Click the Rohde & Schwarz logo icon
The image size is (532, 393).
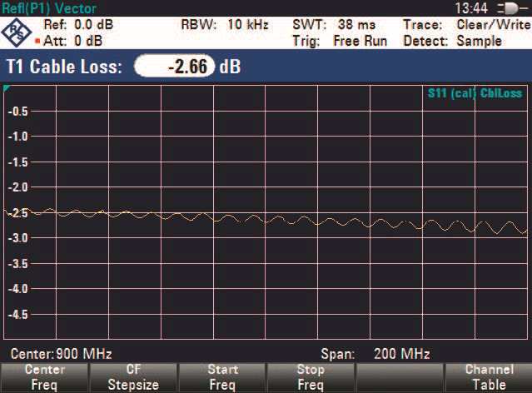16,32
